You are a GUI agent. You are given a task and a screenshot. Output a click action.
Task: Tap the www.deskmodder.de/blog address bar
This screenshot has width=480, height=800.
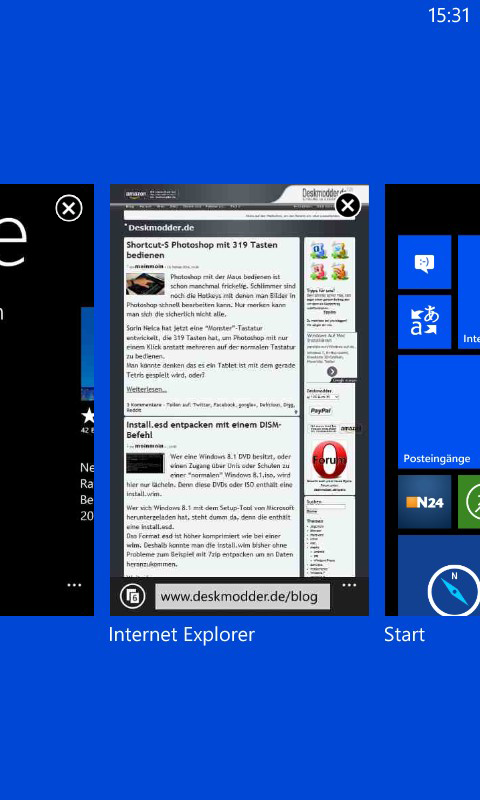(x=242, y=596)
